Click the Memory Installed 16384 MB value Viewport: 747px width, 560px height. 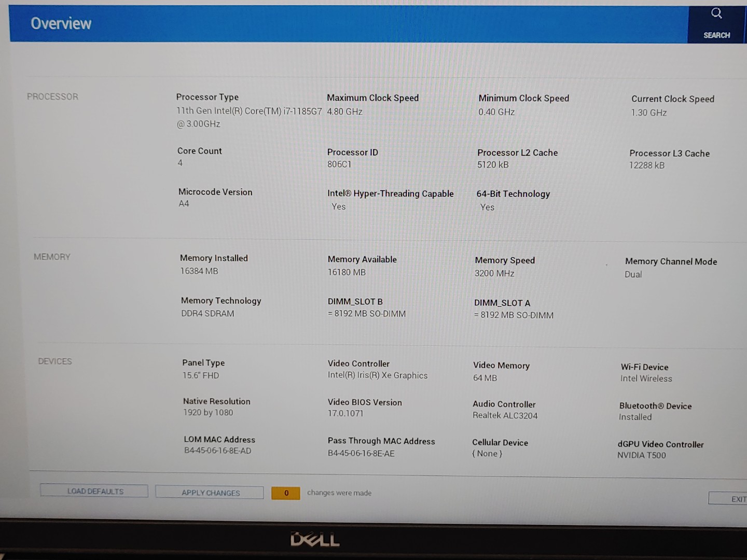tap(199, 271)
